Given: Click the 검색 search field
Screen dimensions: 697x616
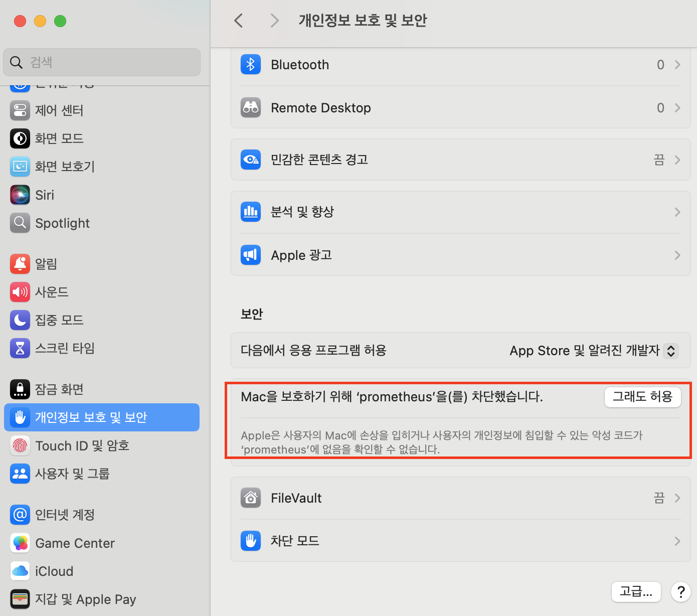Looking at the screenshot, I should (102, 62).
